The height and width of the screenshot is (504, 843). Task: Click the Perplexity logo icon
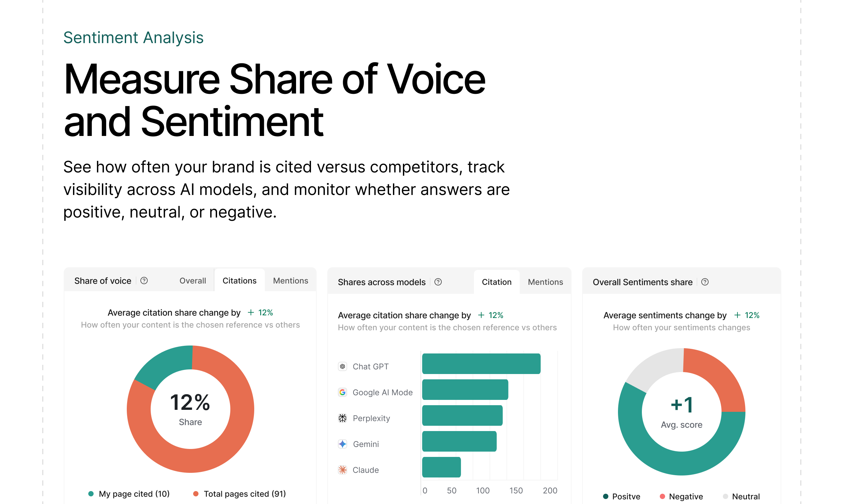click(343, 418)
